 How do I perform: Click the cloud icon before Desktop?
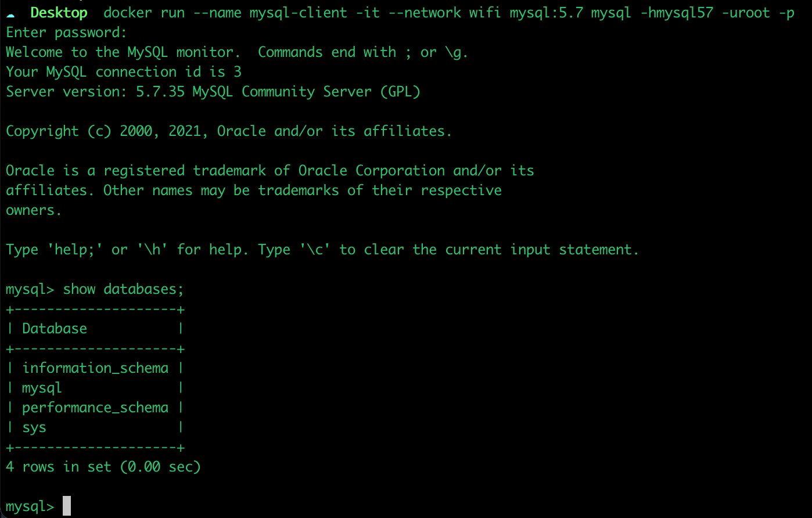point(10,13)
